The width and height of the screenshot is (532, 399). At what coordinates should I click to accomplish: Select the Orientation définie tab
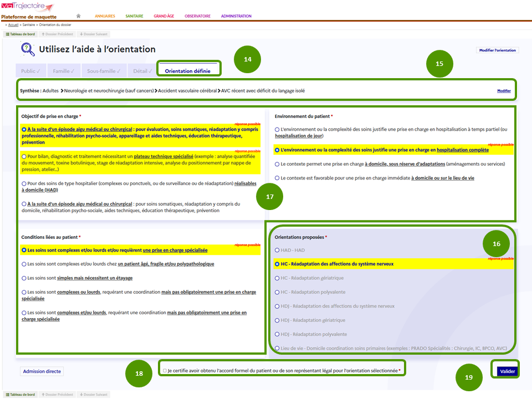pos(188,70)
